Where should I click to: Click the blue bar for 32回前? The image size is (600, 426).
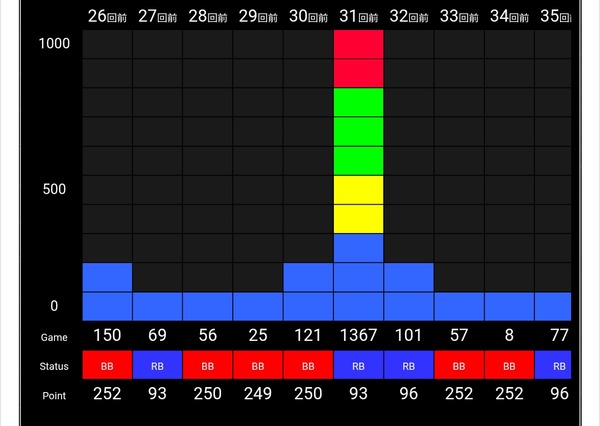pos(408,292)
